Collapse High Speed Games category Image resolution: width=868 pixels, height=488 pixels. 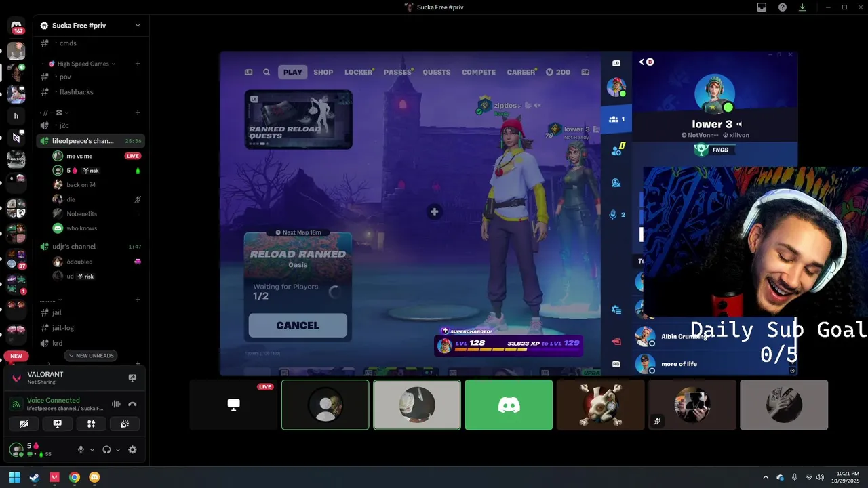(x=83, y=64)
